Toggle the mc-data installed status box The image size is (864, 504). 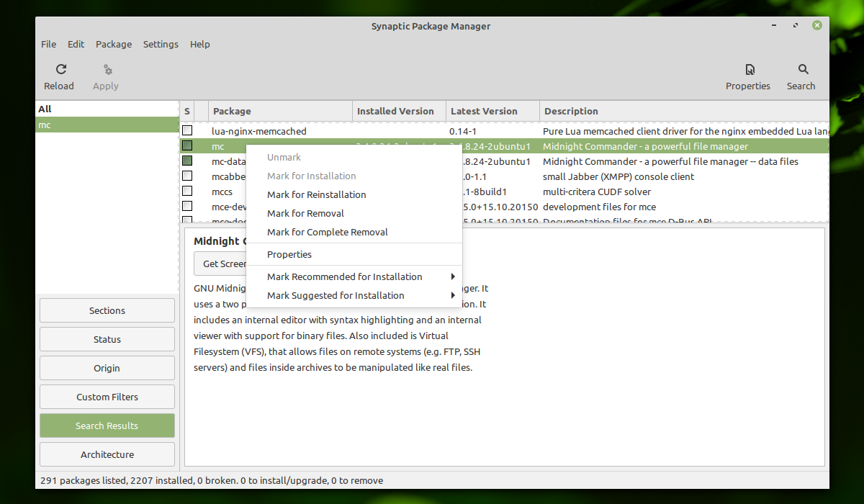click(x=187, y=161)
